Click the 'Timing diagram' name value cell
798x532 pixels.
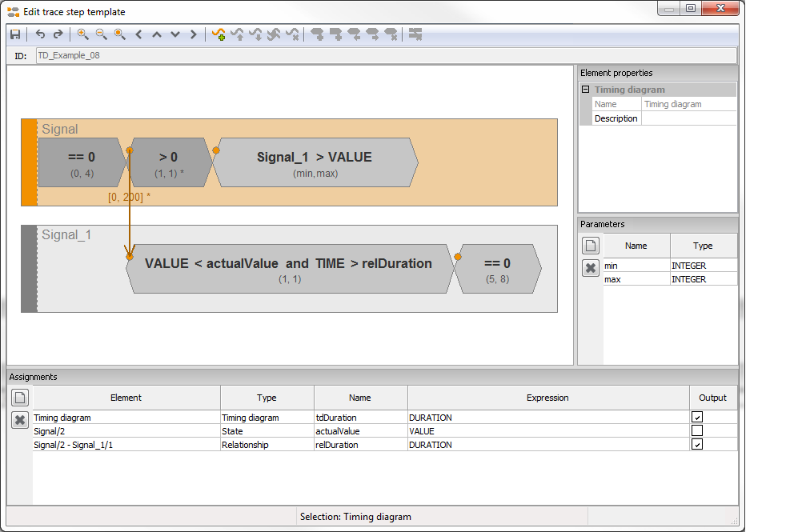click(x=688, y=104)
